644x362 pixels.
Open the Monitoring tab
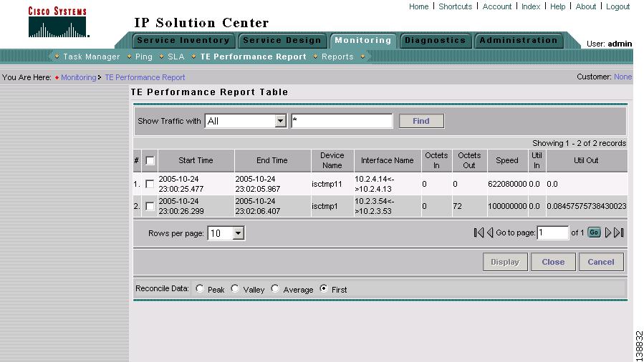pyautogui.click(x=363, y=40)
